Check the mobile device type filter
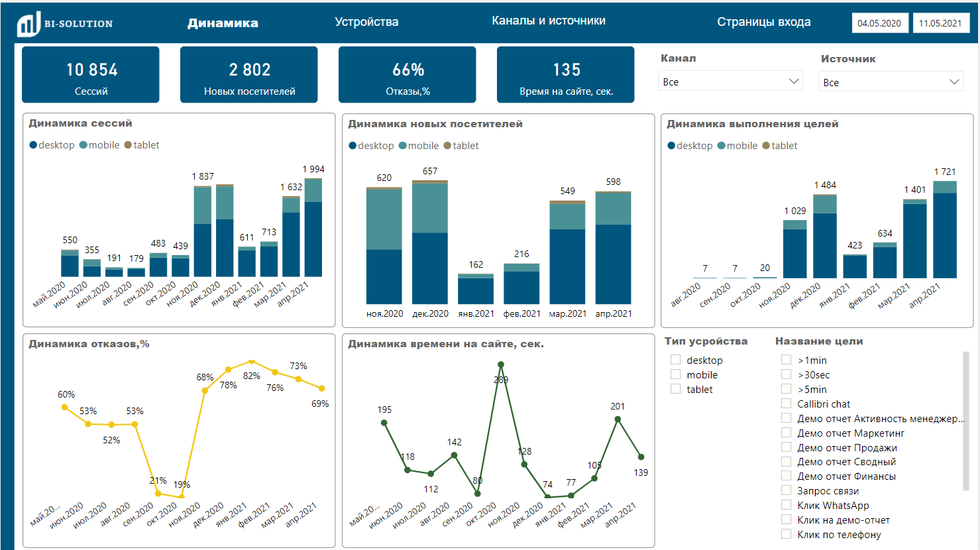Screen dimensions: 980x550 (676, 374)
